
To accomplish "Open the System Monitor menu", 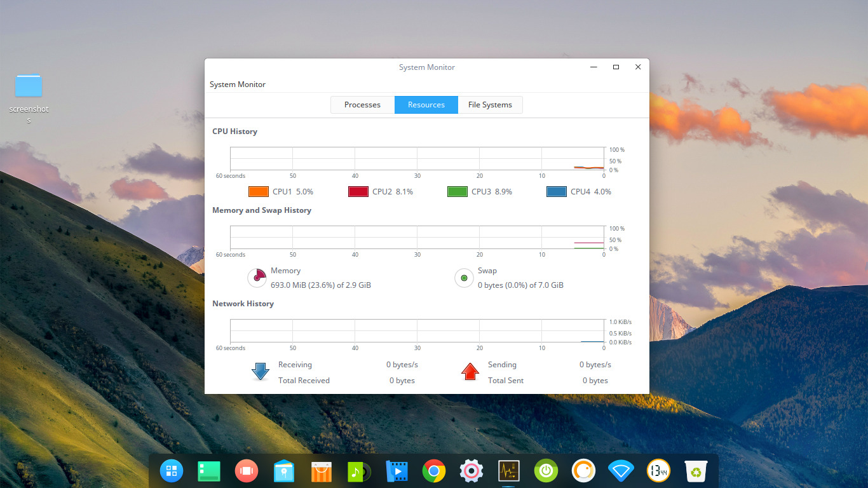I will click(x=237, y=84).
